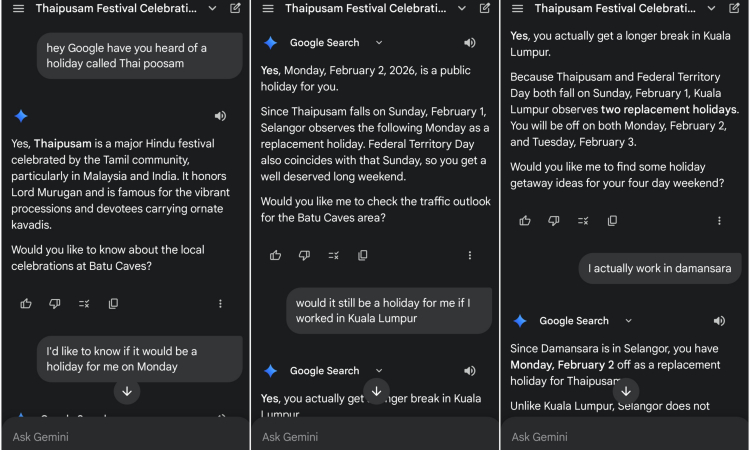750x450 pixels.
Task: Play audio of the 'Since Damansara is in Selangor' reply
Action: pyautogui.click(x=719, y=321)
